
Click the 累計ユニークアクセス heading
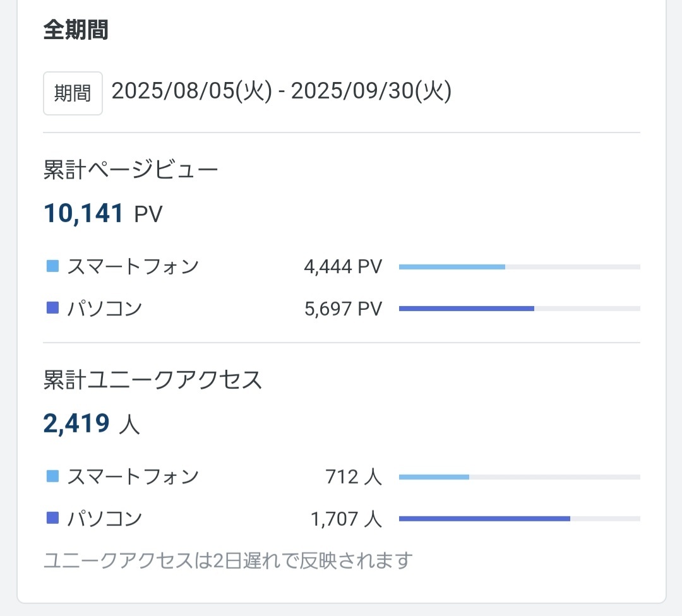(152, 380)
